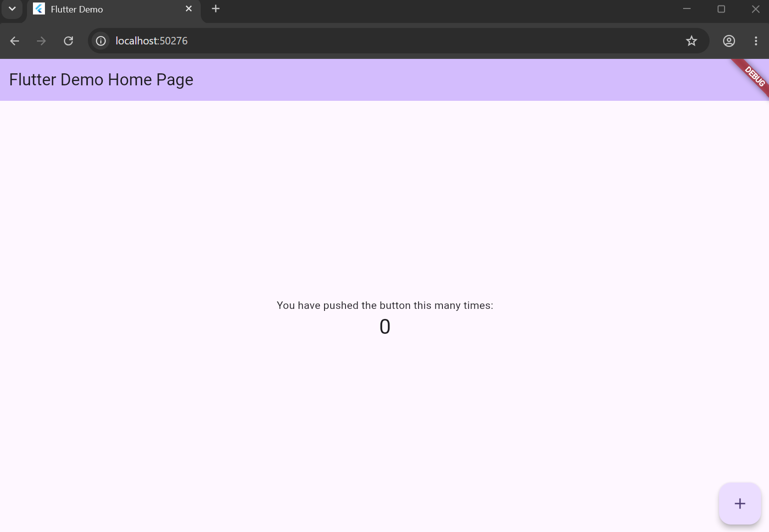Minimize the browser window

point(687,9)
